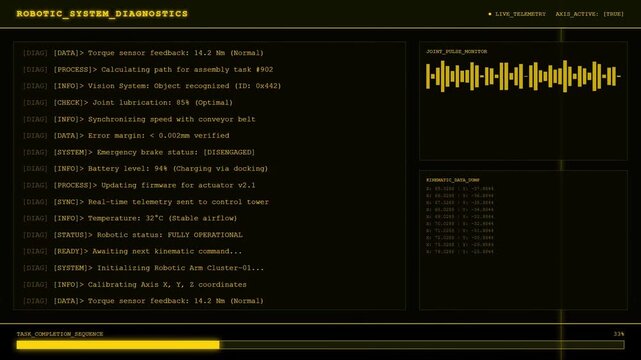Click the Real-time telemetry sent to control tower line
The height and width of the screenshot is (360, 641).
pyautogui.click(x=146, y=202)
